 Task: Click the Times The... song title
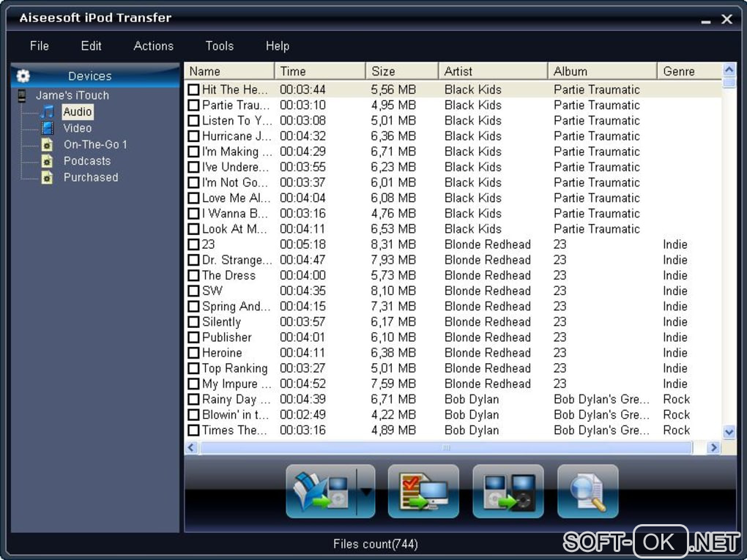tap(234, 430)
